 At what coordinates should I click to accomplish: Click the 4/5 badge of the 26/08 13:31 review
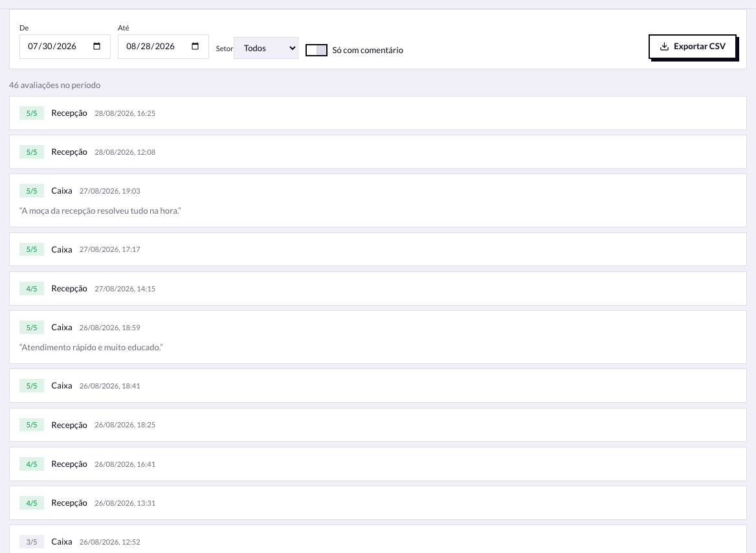click(x=32, y=502)
